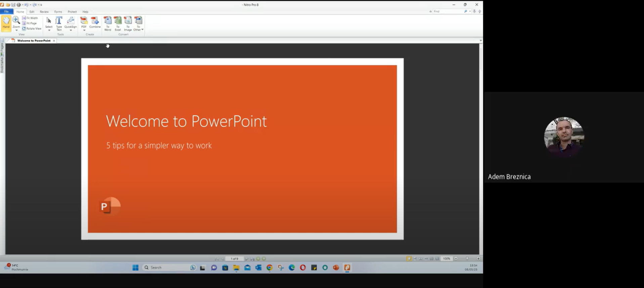
Task: Click the 100% zoom level box
Action: click(446, 259)
